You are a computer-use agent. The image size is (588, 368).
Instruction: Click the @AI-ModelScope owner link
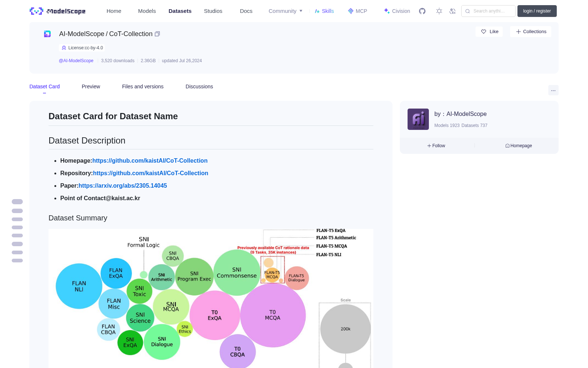click(76, 61)
